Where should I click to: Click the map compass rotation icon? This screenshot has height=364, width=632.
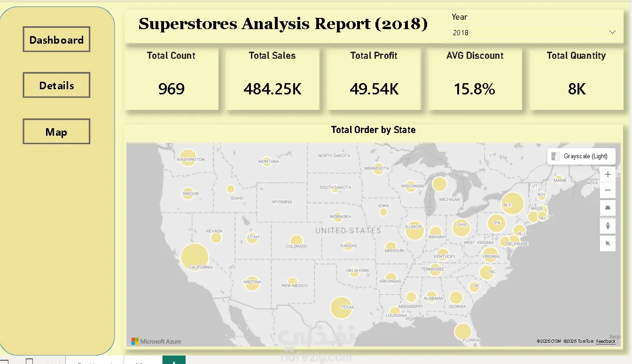608,226
